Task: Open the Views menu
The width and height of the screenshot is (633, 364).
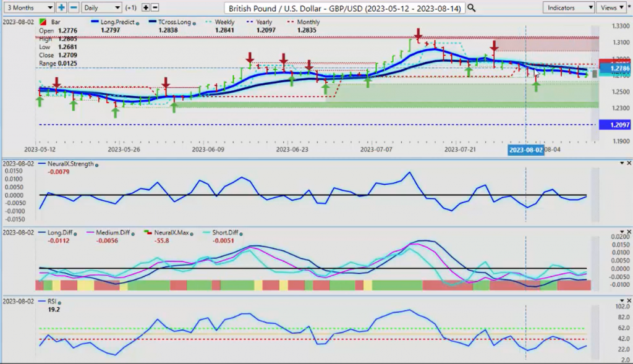Action: [x=613, y=7]
